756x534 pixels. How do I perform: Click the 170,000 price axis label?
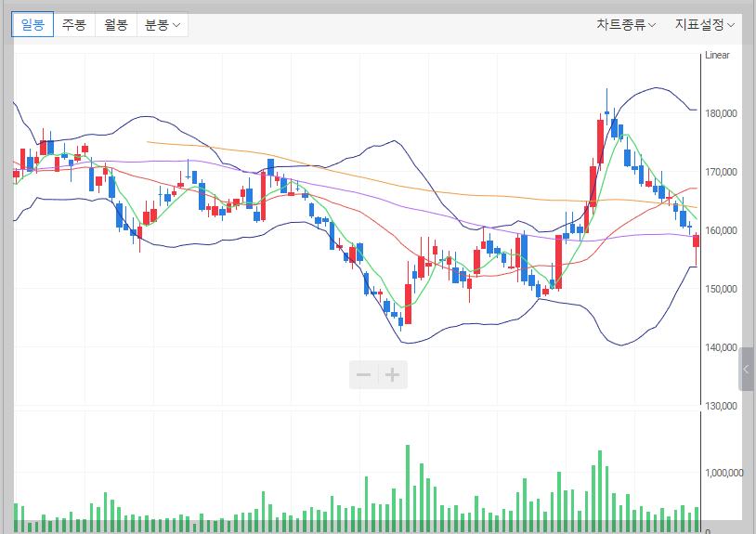721,172
